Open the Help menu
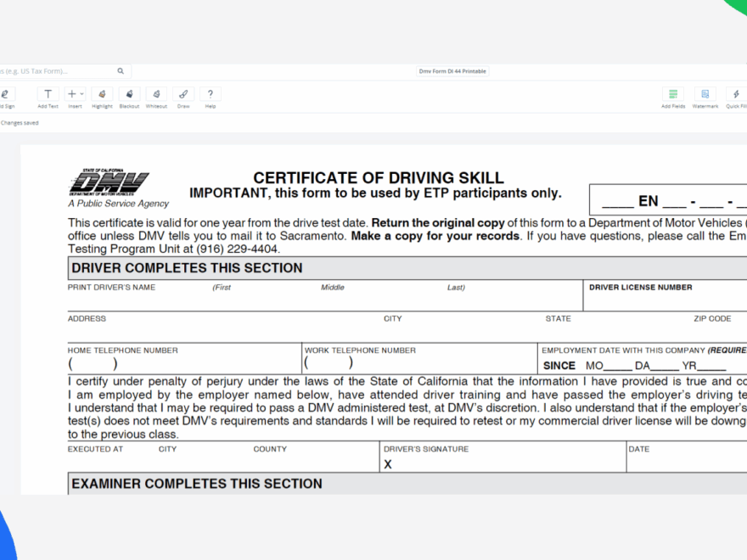Screen dimensions: 747x560 point(211,98)
